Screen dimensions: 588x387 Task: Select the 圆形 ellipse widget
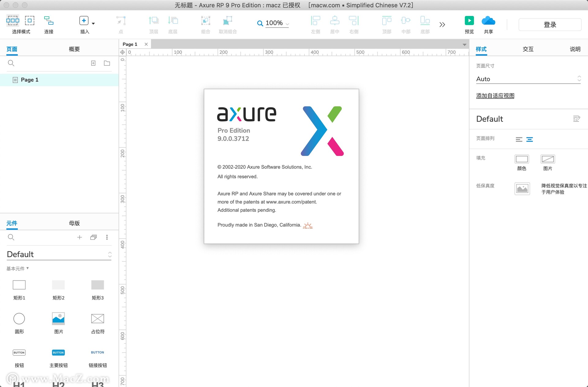(x=19, y=323)
